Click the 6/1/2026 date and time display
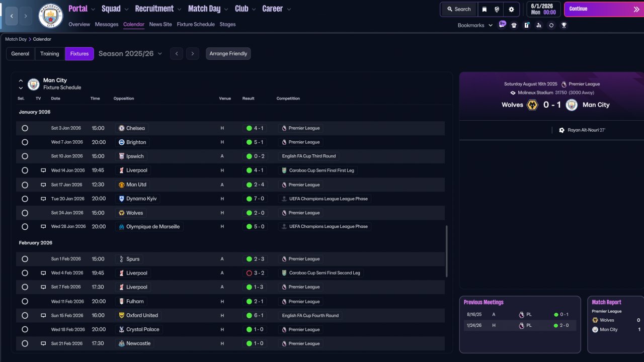This screenshot has width=644, height=362. 543,9
